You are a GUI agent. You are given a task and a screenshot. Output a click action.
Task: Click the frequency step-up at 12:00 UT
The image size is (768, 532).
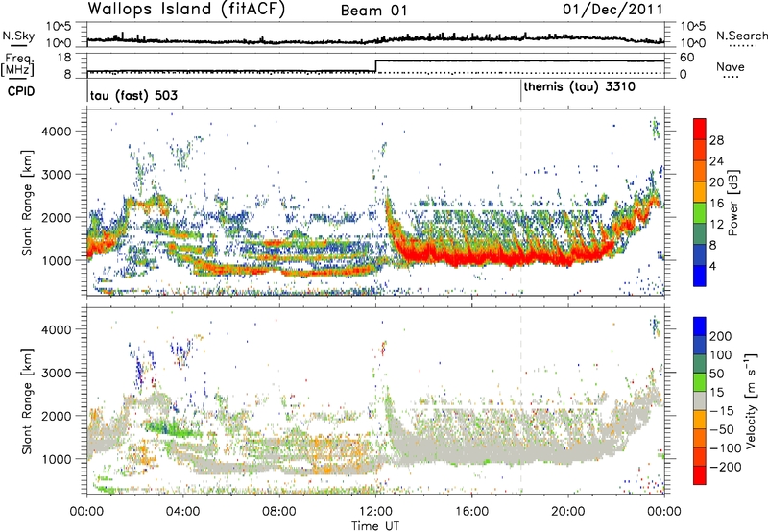375,66
